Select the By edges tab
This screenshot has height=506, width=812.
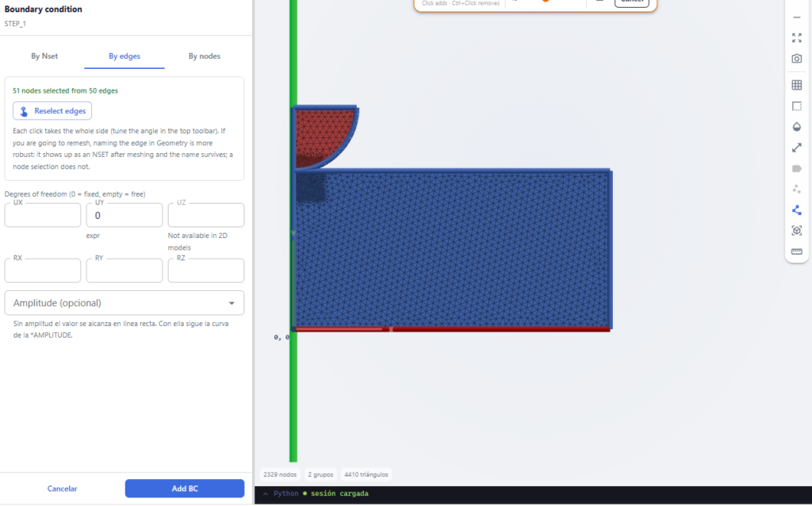(124, 56)
